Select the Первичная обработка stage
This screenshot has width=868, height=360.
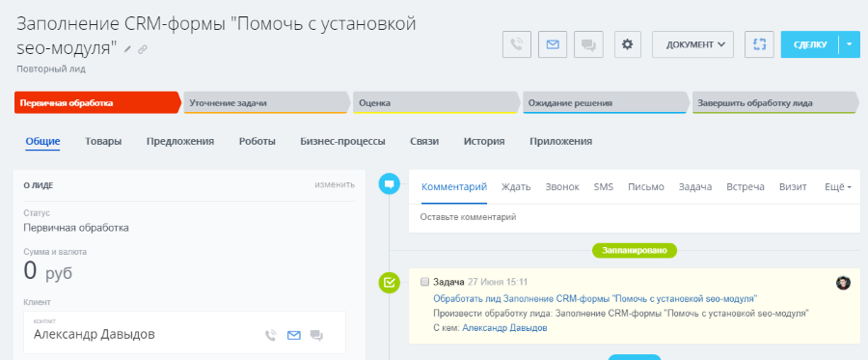tap(97, 103)
